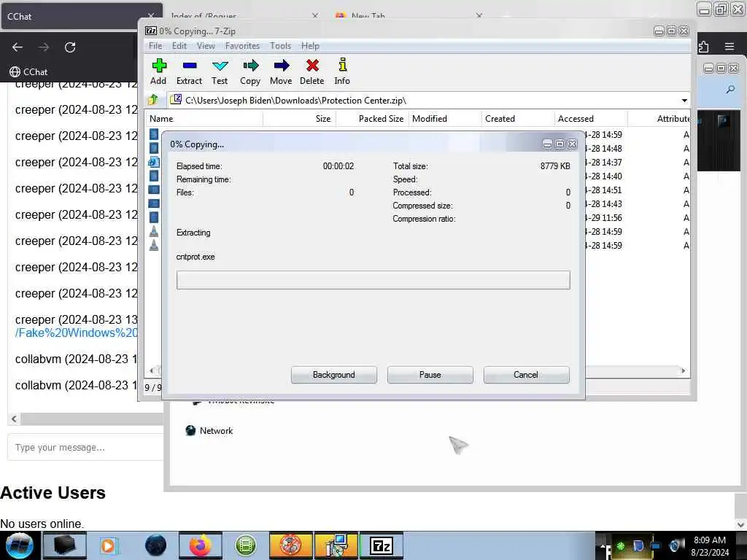Click the chat message input field

pyautogui.click(x=86, y=447)
